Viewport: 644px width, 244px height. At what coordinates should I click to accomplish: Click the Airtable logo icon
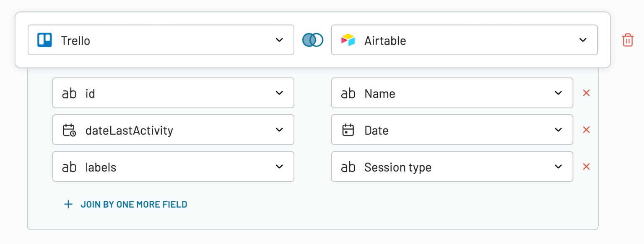click(x=348, y=40)
